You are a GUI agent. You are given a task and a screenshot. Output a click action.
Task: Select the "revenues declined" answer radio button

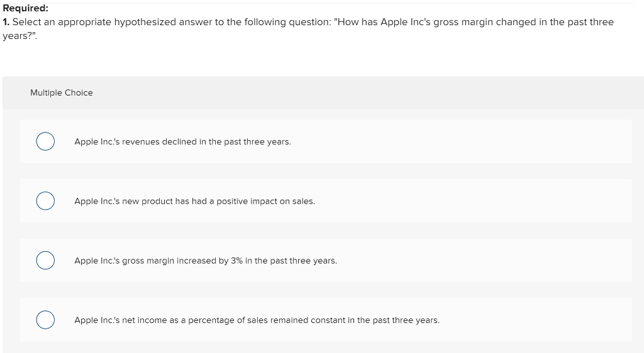(x=45, y=141)
